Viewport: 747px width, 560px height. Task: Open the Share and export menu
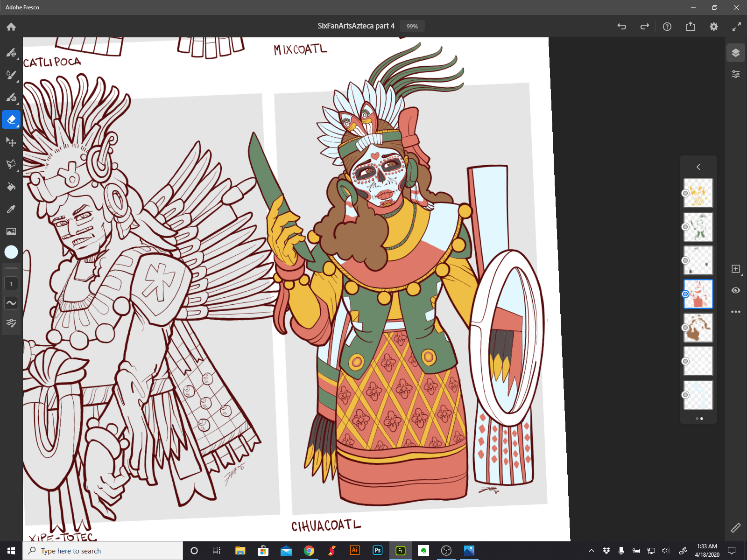(691, 27)
